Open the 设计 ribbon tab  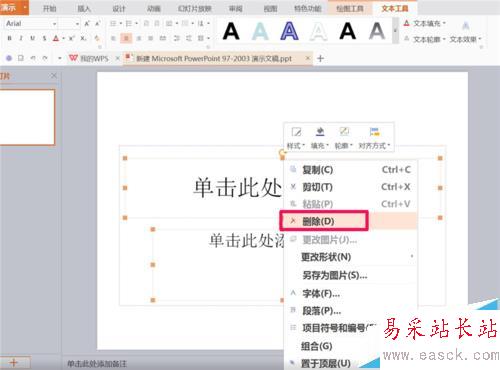point(119,9)
